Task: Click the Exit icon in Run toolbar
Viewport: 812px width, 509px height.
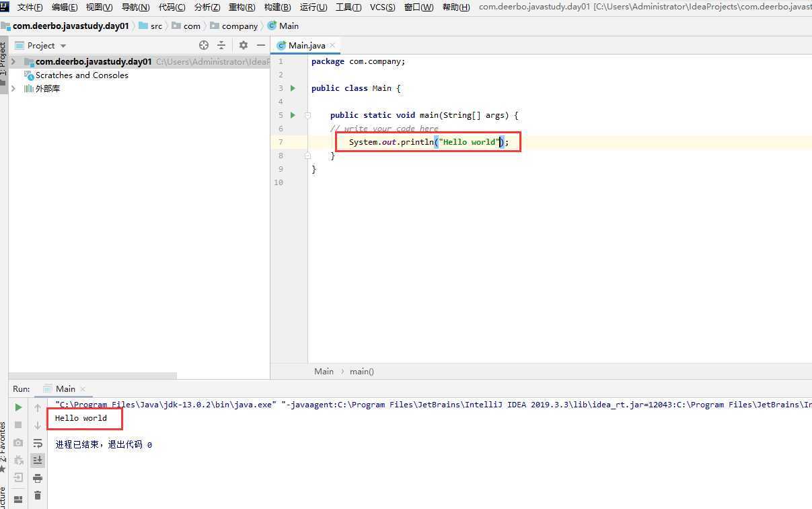Action: 18,477
